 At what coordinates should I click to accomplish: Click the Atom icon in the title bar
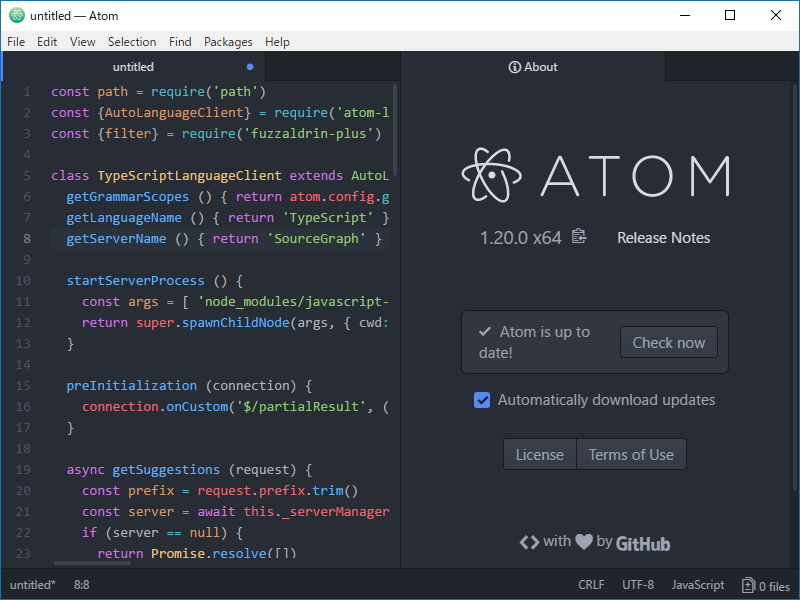tap(15, 15)
